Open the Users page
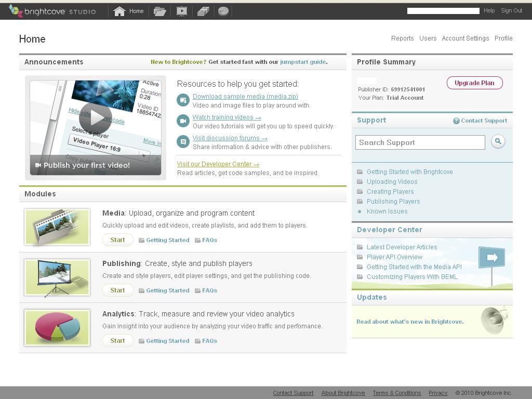Viewport: 532px width, 399px height. pyautogui.click(x=428, y=38)
